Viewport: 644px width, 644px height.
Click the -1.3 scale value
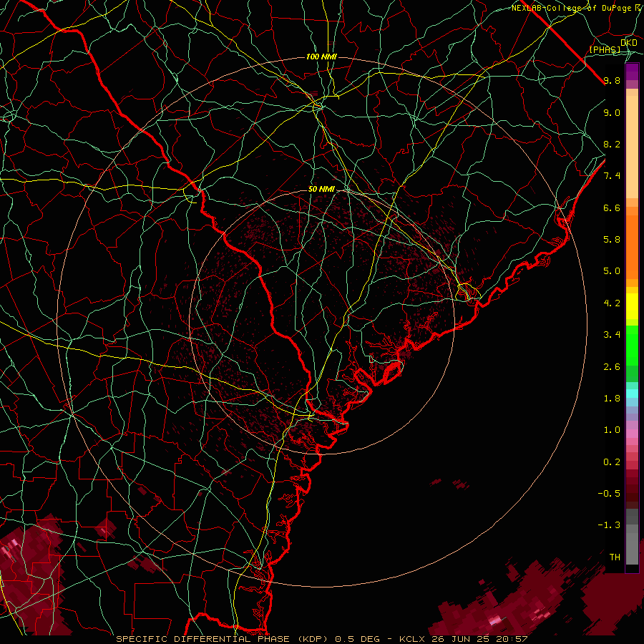(x=609, y=525)
